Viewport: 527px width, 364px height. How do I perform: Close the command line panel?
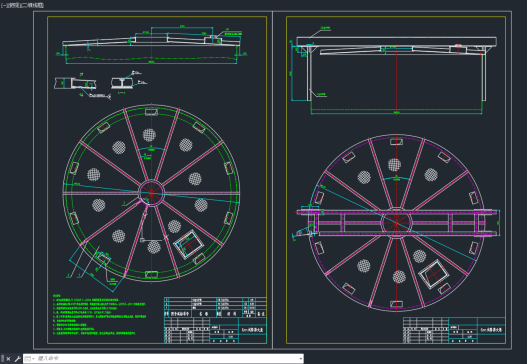(9, 359)
